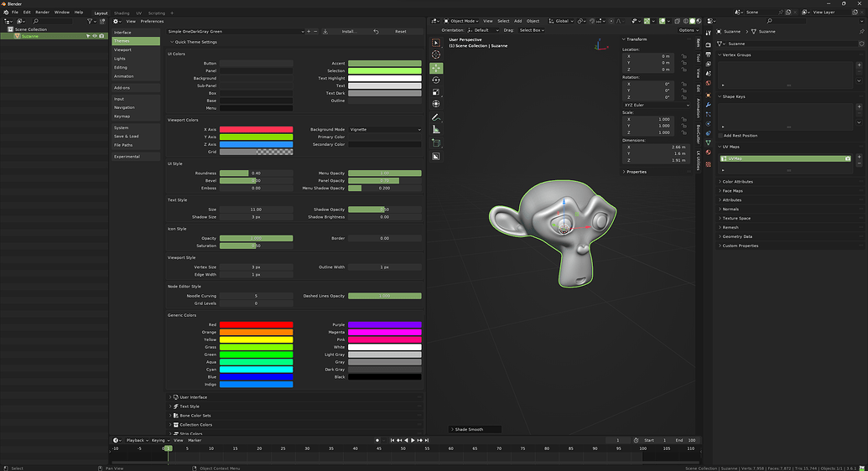Image resolution: width=868 pixels, height=471 pixels.
Task: Open the Object properties orange square tab
Action: [x=709, y=96]
